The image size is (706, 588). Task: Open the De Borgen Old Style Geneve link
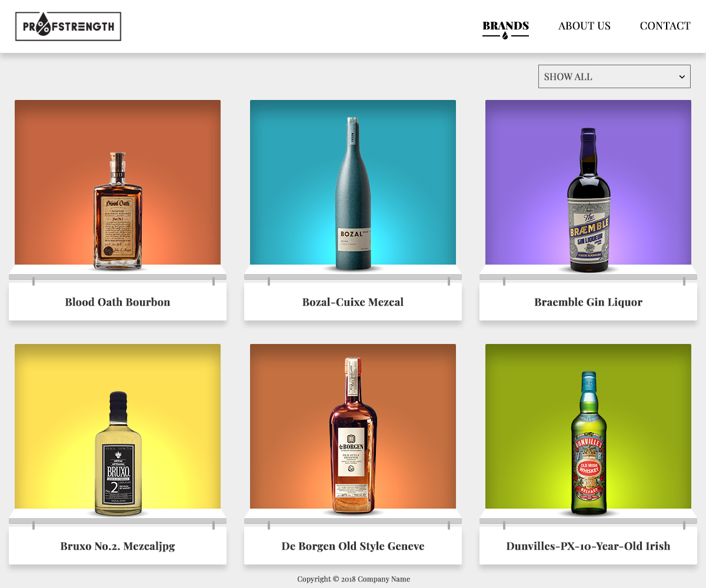coord(353,546)
